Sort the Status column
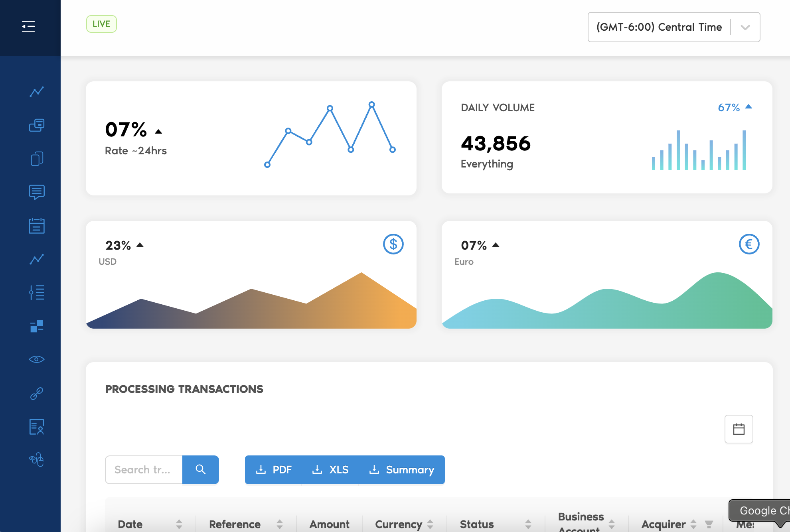Screen dimensions: 790x532 (528, 524)
